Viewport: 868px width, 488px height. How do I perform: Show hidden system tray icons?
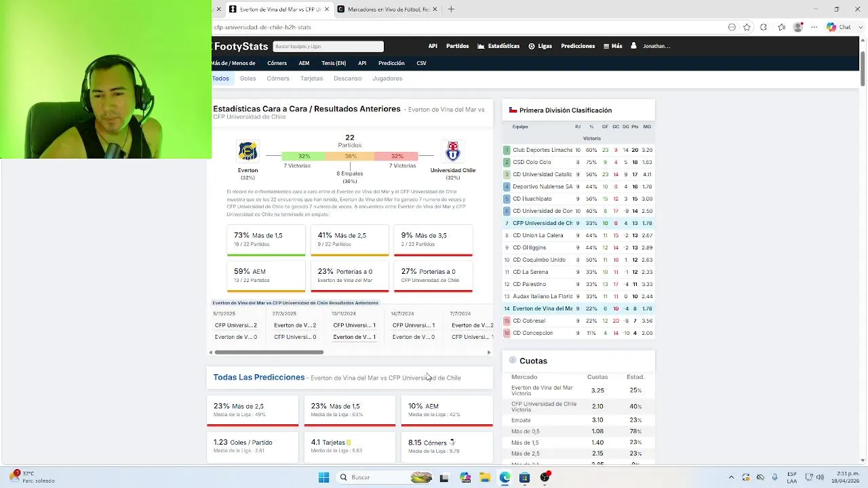point(731,477)
